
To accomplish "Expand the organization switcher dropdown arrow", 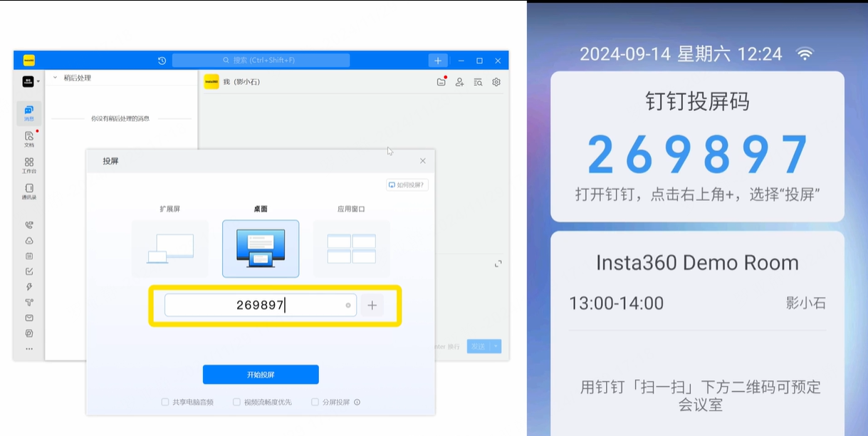I will (x=38, y=82).
